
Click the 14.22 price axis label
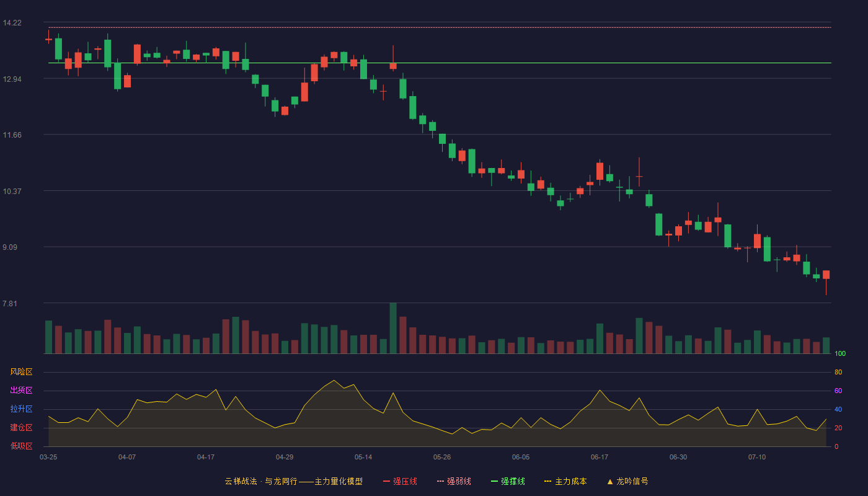[12, 23]
